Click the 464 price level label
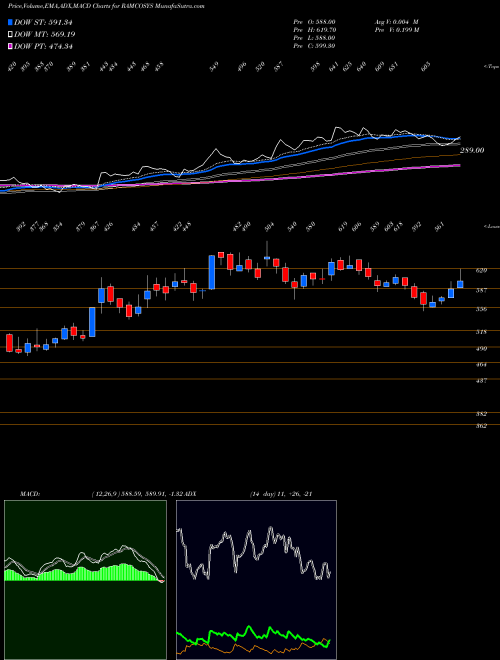The width and height of the screenshot is (500, 660). (481, 365)
